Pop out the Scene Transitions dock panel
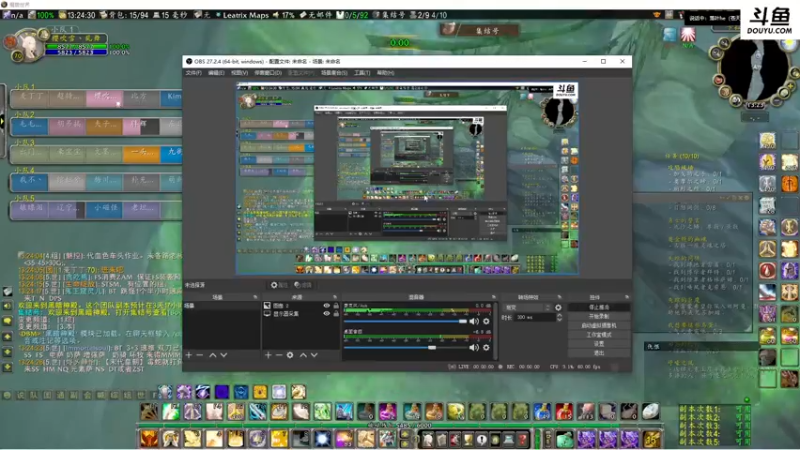The width and height of the screenshot is (800, 450). [559, 297]
